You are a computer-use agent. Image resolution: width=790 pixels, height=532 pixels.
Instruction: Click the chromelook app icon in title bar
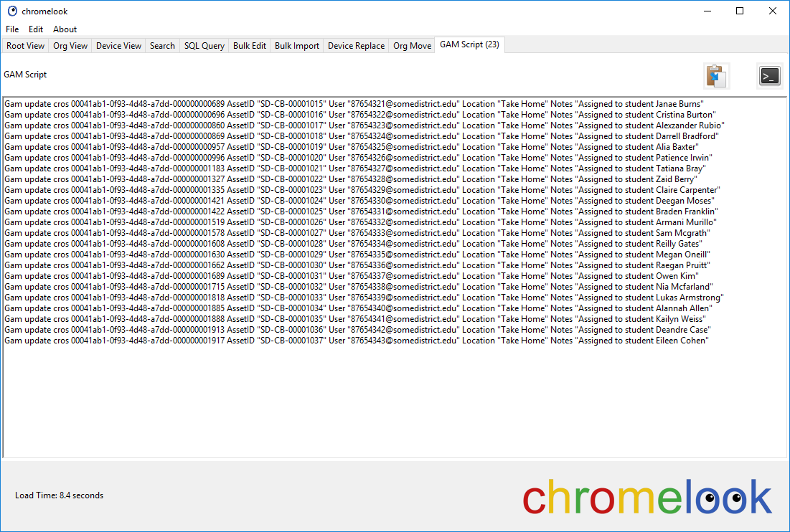coord(12,11)
